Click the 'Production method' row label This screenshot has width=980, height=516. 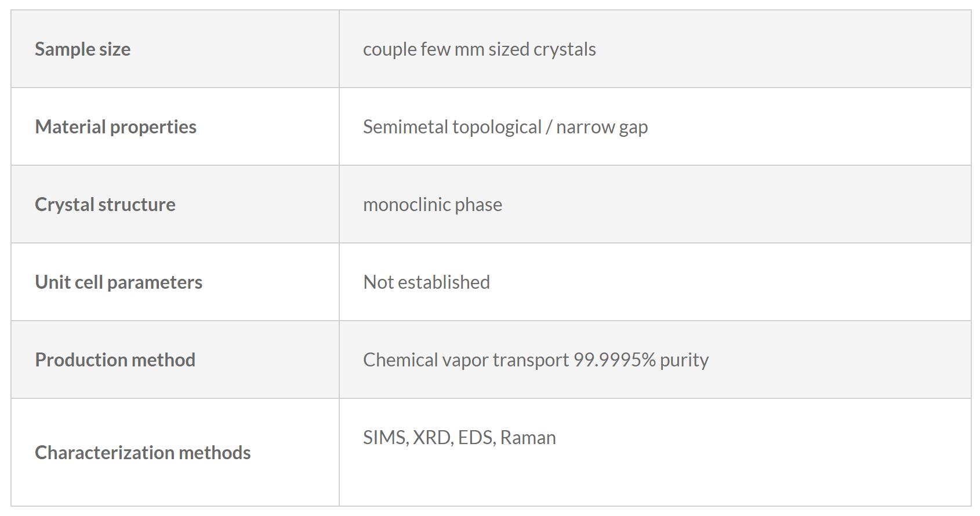tap(115, 360)
